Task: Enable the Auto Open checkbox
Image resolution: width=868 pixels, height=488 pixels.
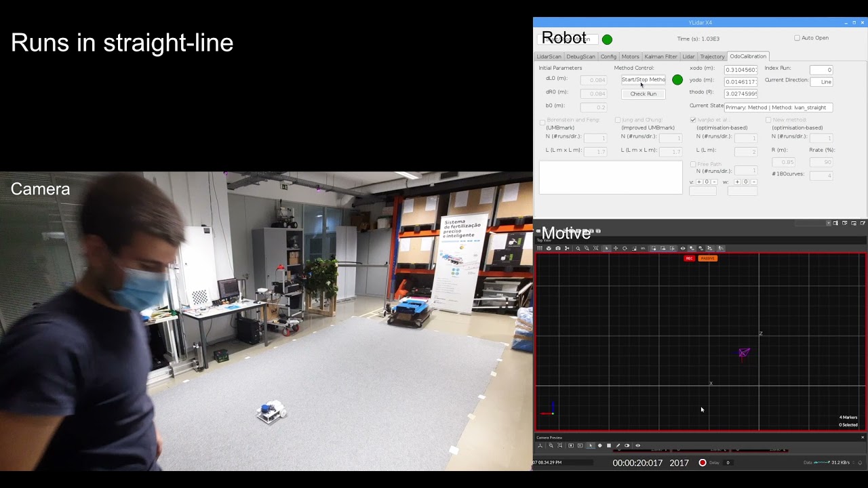Action: click(x=797, y=38)
